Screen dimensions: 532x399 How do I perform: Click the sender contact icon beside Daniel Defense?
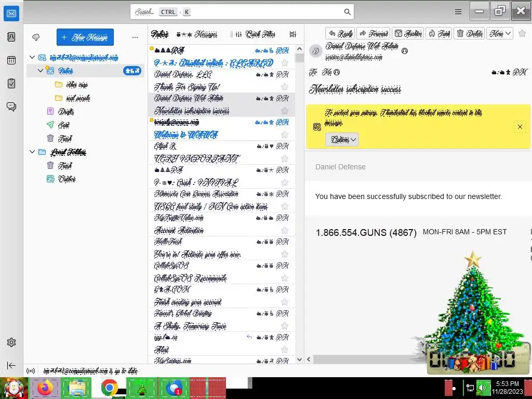404,51
